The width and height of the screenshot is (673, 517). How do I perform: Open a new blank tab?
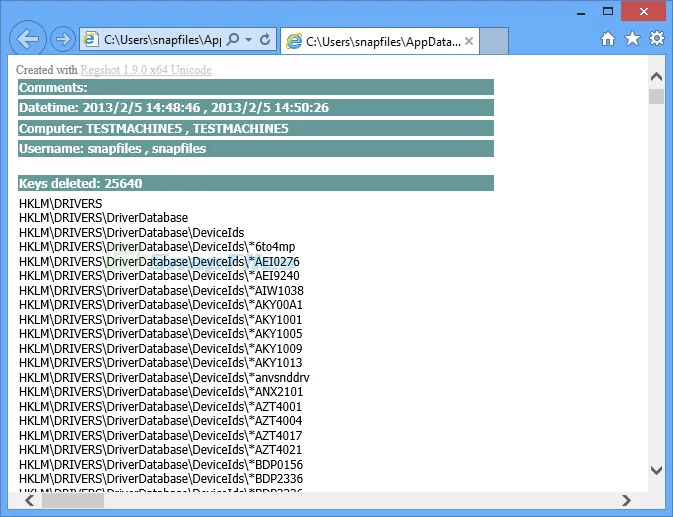tap(494, 41)
